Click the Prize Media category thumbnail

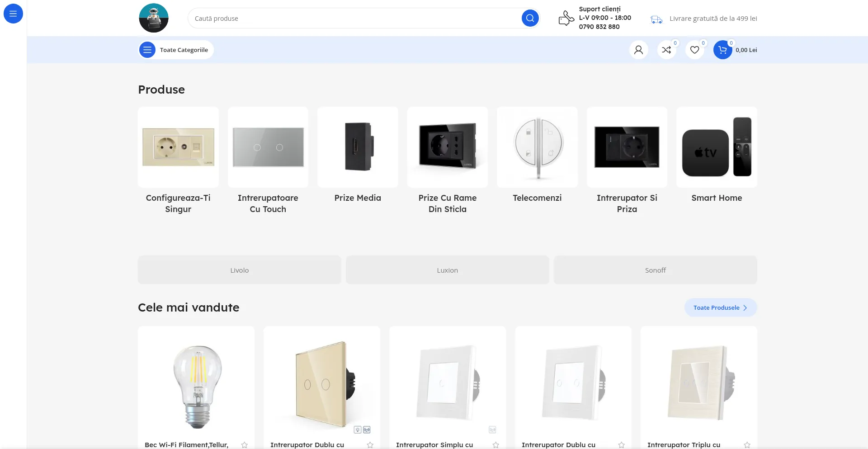[x=358, y=147]
